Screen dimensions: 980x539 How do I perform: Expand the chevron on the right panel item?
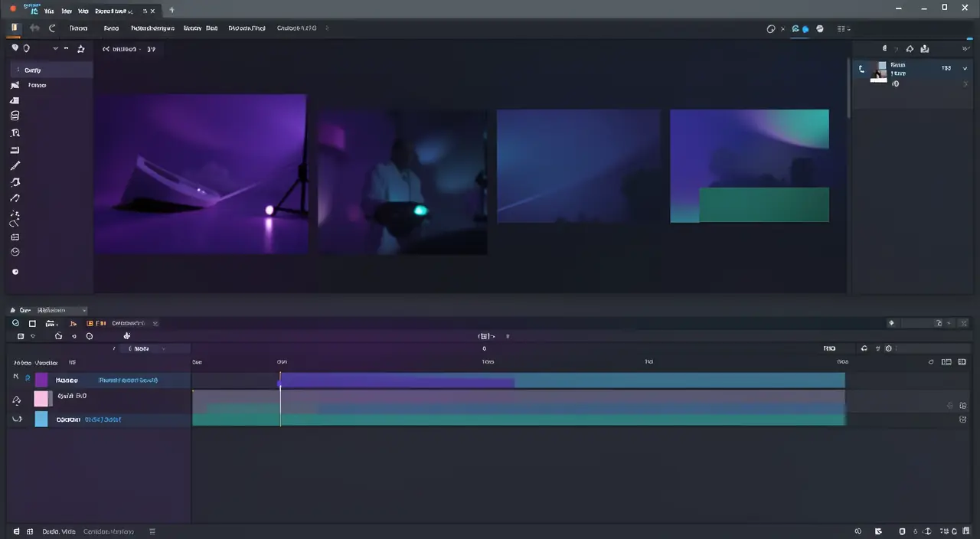coord(965,68)
